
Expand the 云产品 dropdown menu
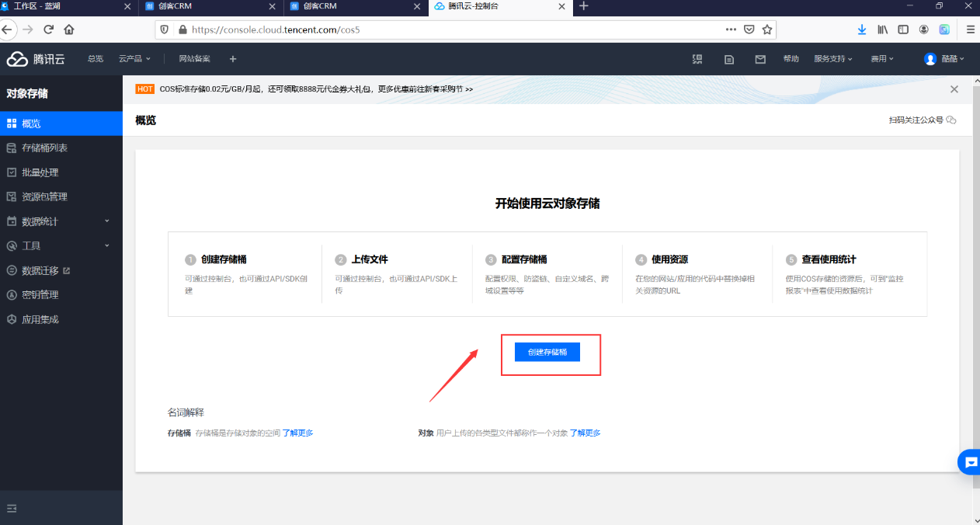(x=134, y=59)
